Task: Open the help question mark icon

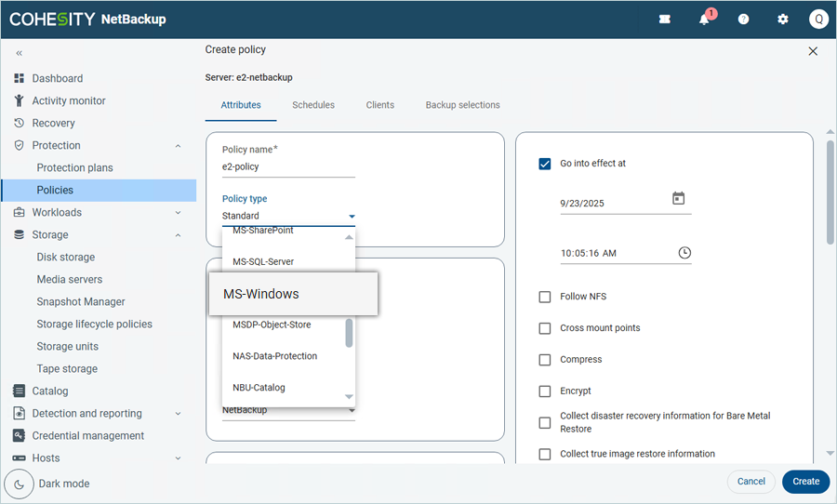Action: point(743,20)
